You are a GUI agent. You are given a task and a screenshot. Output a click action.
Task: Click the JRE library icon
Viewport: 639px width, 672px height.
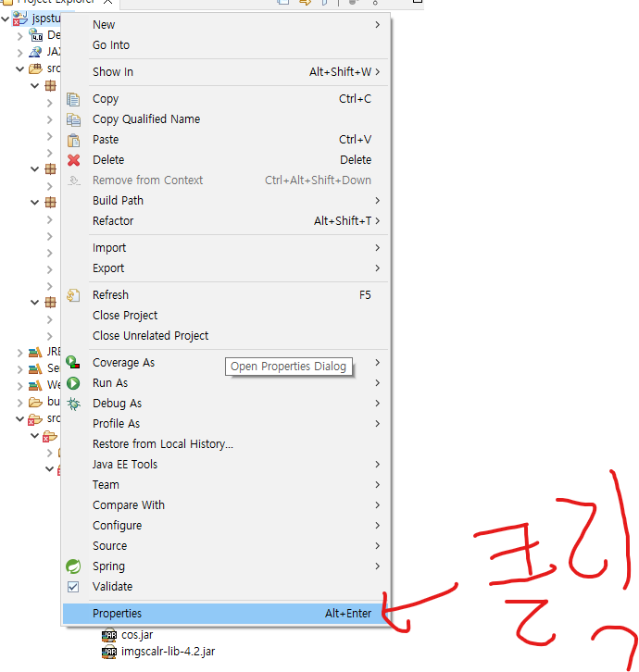(x=35, y=353)
